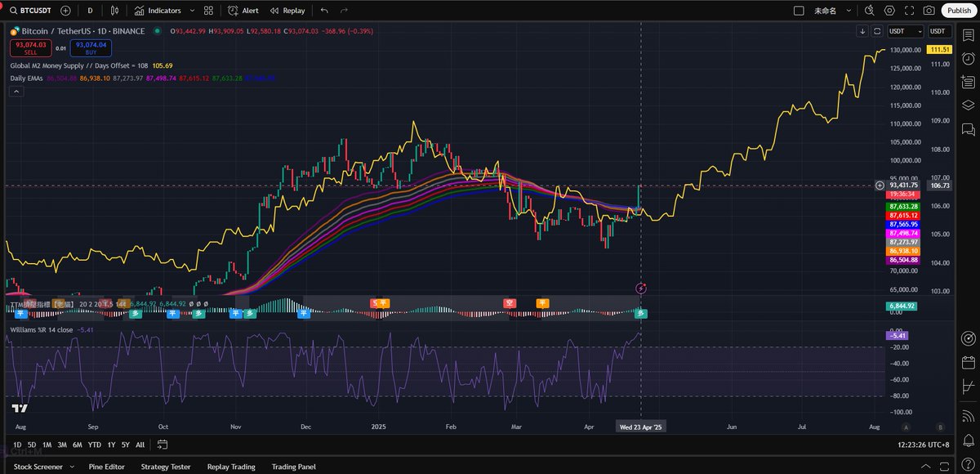The height and width of the screenshot is (474, 980).
Task: Open the chart layout setup square icon
Action: coord(799,11)
